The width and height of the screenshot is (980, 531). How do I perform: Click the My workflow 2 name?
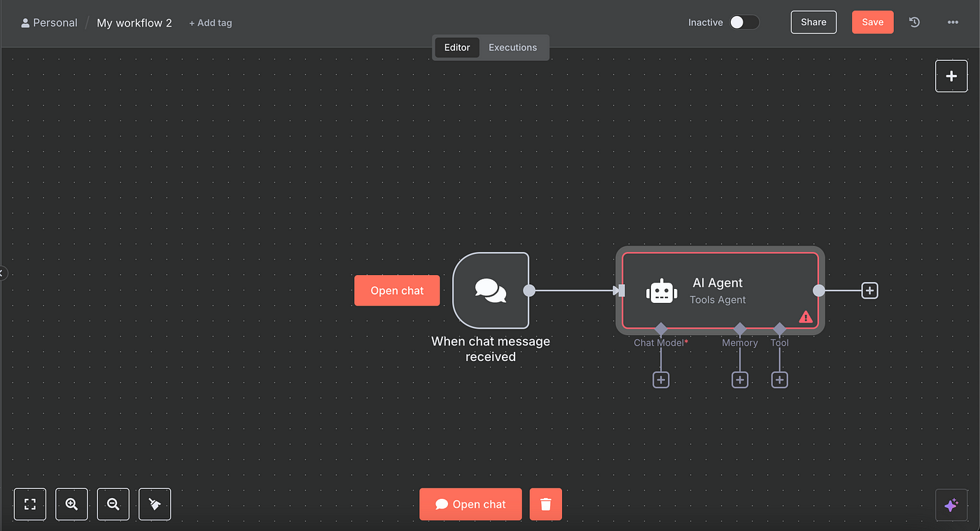point(134,23)
